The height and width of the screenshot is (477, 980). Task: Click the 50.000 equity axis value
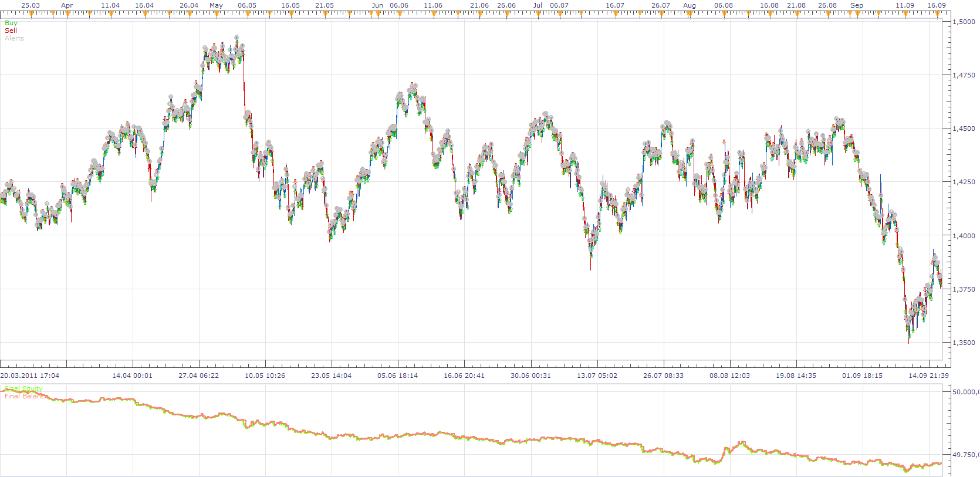(x=966, y=392)
